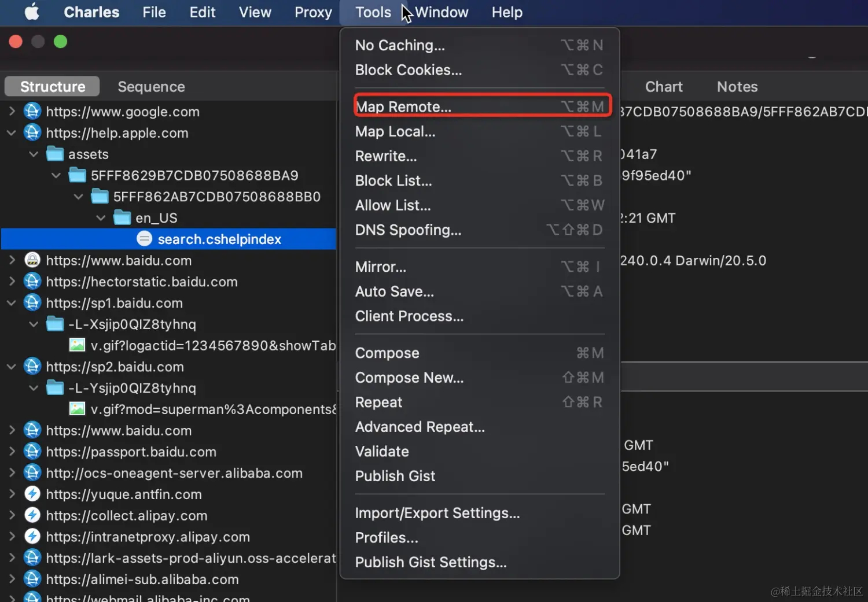The image size is (868, 602).
Task: Click the lightning icon beside collect.alipay.com
Action: point(32,515)
